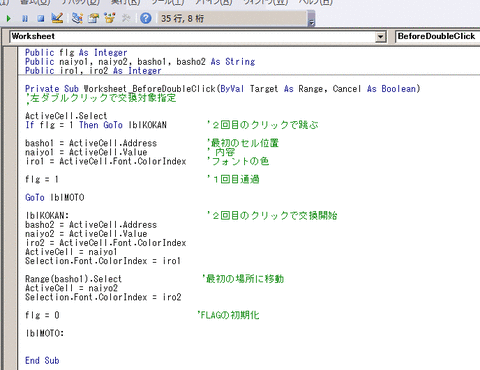Click the Break (pause) toolbar icon

click(25, 18)
